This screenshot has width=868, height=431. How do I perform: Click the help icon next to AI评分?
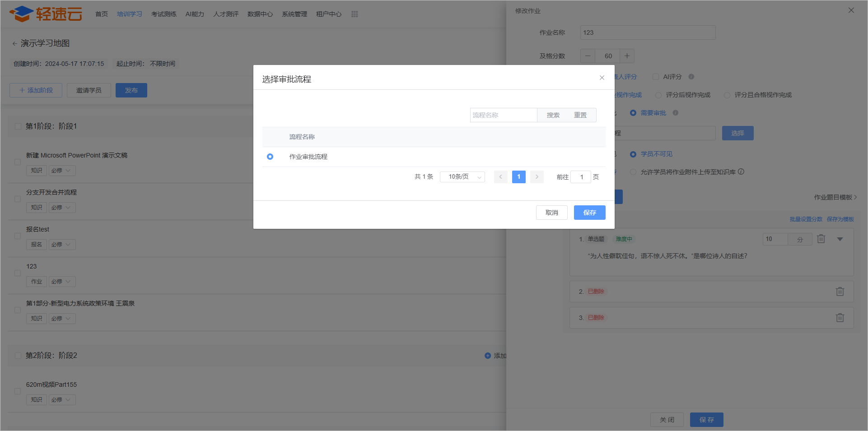pos(691,77)
